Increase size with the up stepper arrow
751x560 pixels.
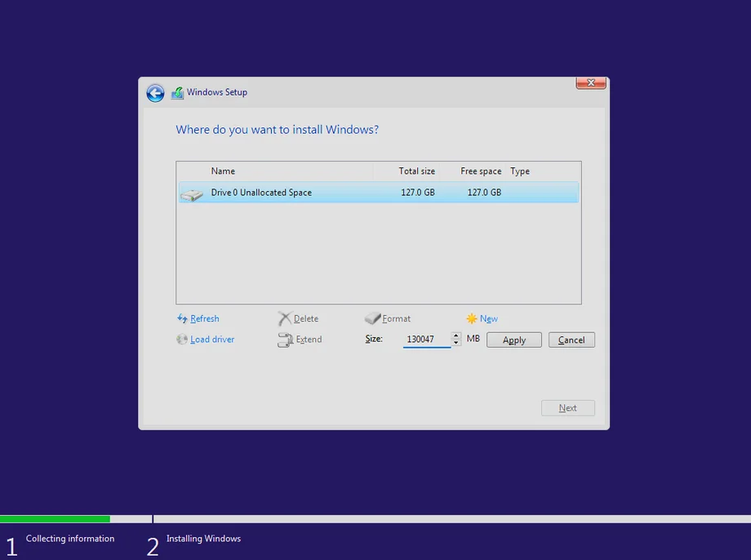pyautogui.click(x=456, y=336)
